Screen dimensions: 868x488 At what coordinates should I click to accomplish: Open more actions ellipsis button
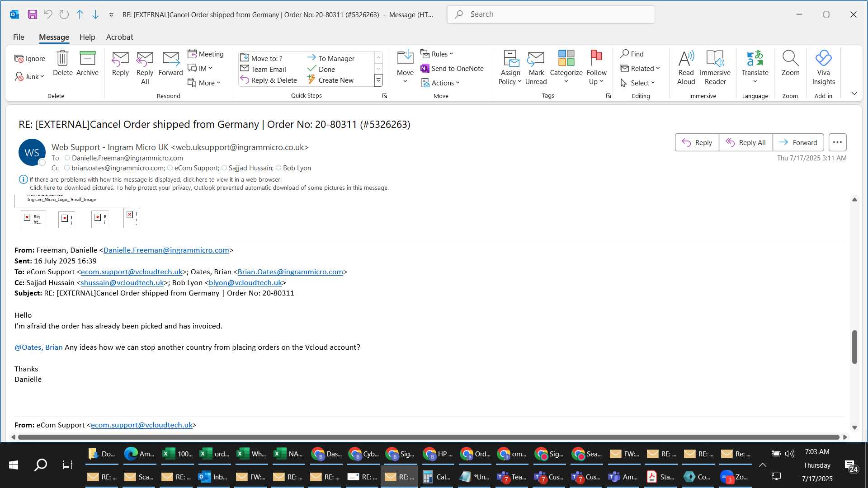click(x=837, y=142)
